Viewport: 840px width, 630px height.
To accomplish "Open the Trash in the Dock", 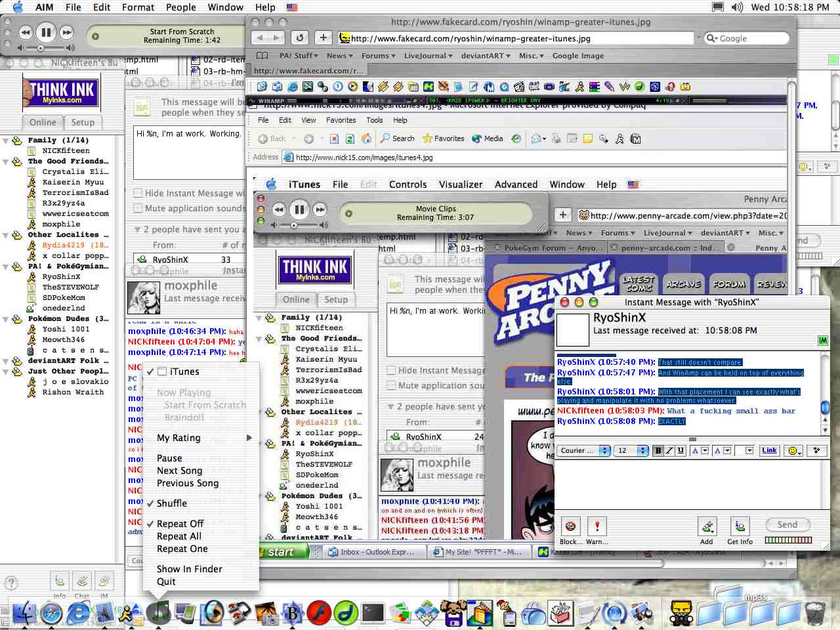I will point(814,613).
